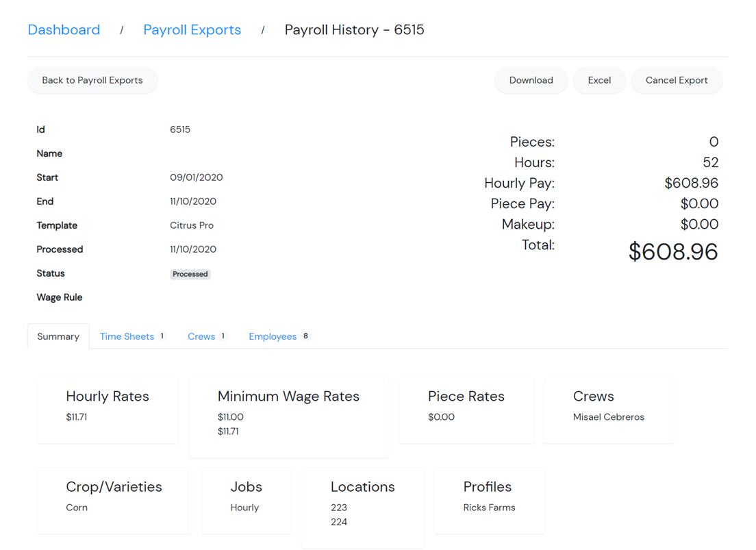Switch to the Time Sheets tab

coord(132,336)
